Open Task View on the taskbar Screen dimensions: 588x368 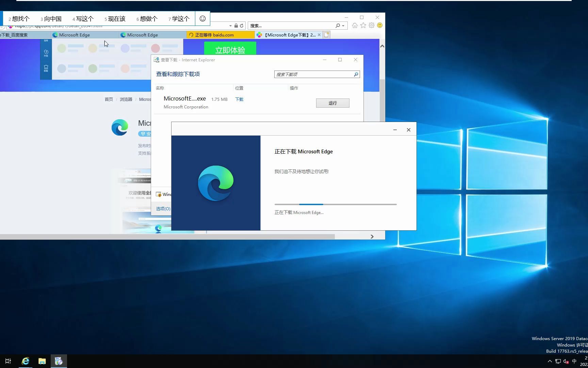(8, 361)
